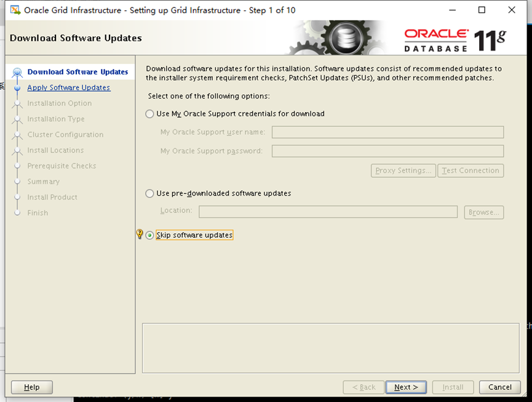
Task: Click 'Select one of the following options:' text
Action: [208, 96]
